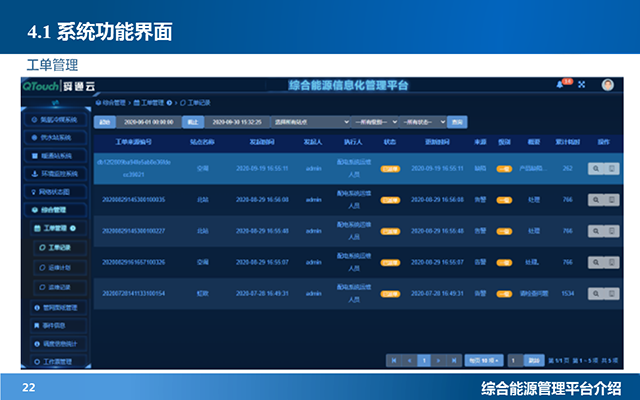This screenshot has width=640, height=400.
Task: Click the QTouch logo in the header
Action: click(x=41, y=86)
